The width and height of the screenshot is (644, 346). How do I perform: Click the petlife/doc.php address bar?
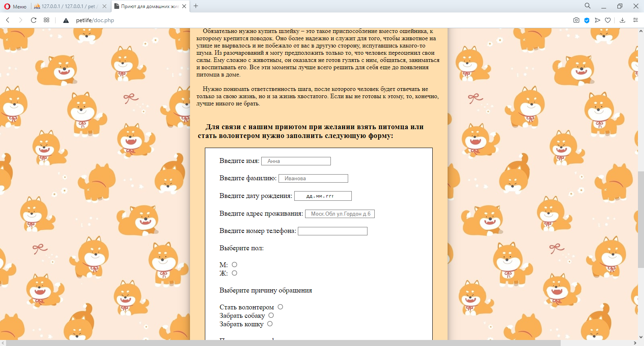click(x=95, y=20)
